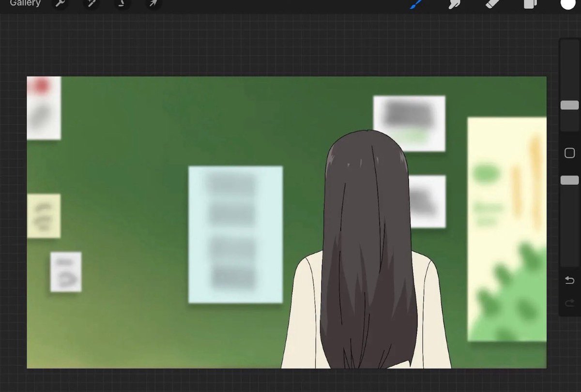Tap the square Modify button in sidebar
The width and height of the screenshot is (581, 392).
point(569,153)
